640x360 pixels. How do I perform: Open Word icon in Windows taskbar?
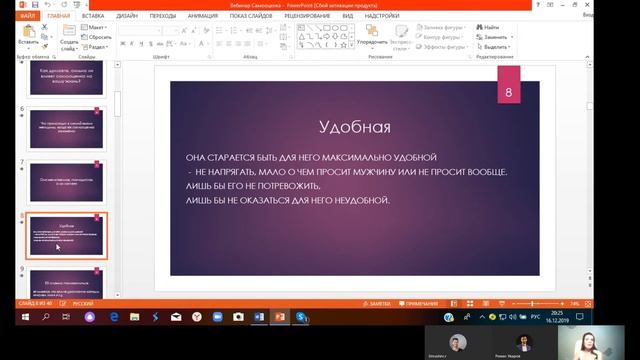pyautogui.click(x=259, y=317)
